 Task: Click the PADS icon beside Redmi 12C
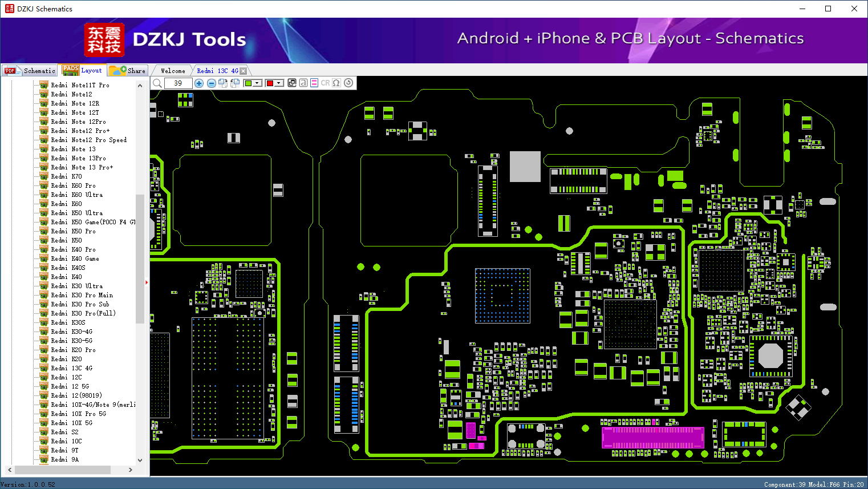pos(44,377)
